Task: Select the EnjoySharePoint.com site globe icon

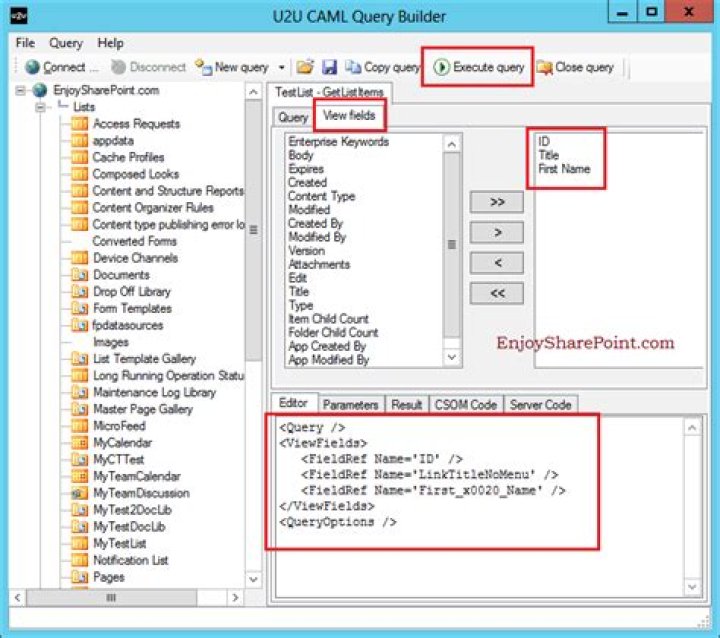Action: pos(40,90)
